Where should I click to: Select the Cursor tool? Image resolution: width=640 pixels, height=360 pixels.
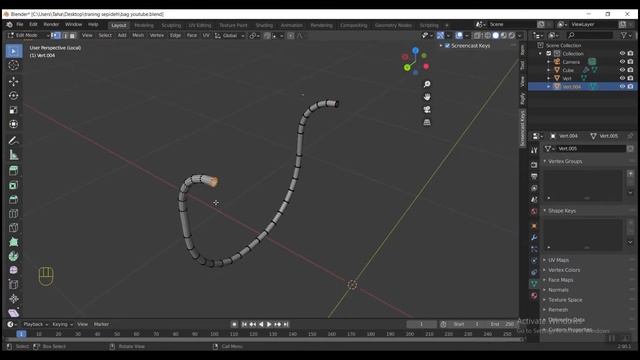(x=13, y=65)
